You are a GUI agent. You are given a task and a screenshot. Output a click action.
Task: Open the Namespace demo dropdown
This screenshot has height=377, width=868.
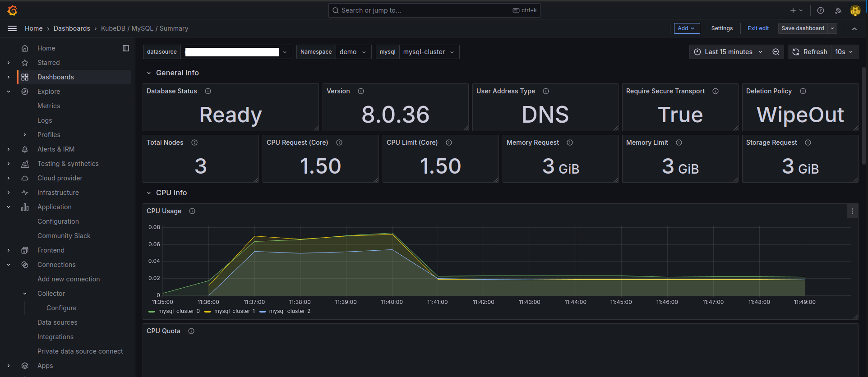[354, 52]
